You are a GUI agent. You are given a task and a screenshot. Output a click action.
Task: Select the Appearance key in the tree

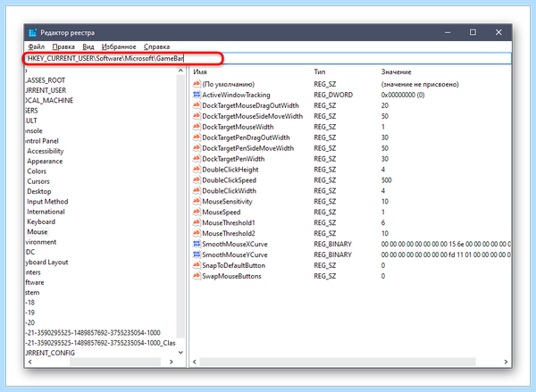click(x=45, y=161)
